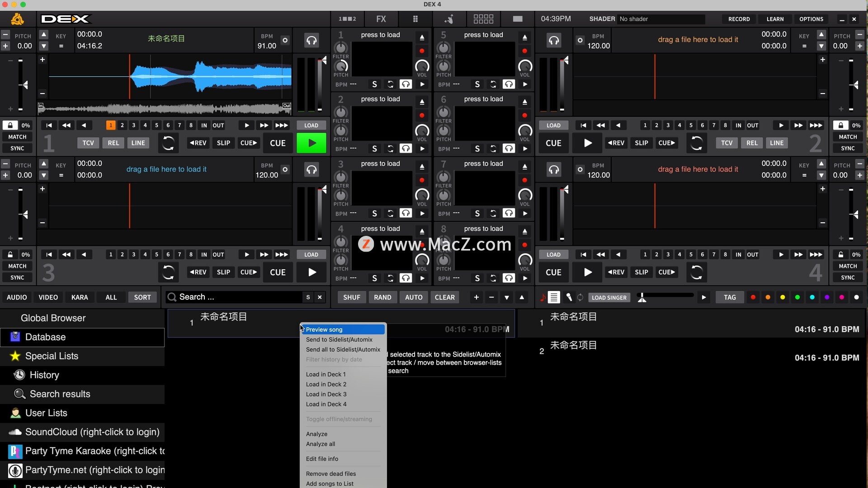
Task: Click the microphone icon near LOAD SINGER
Action: coord(569,297)
